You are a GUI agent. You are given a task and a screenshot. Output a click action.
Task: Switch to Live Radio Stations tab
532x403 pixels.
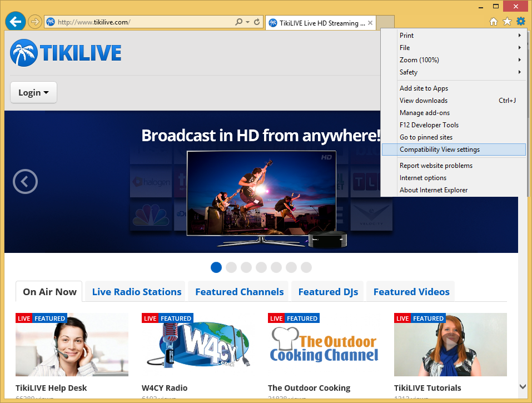pos(136,292)
